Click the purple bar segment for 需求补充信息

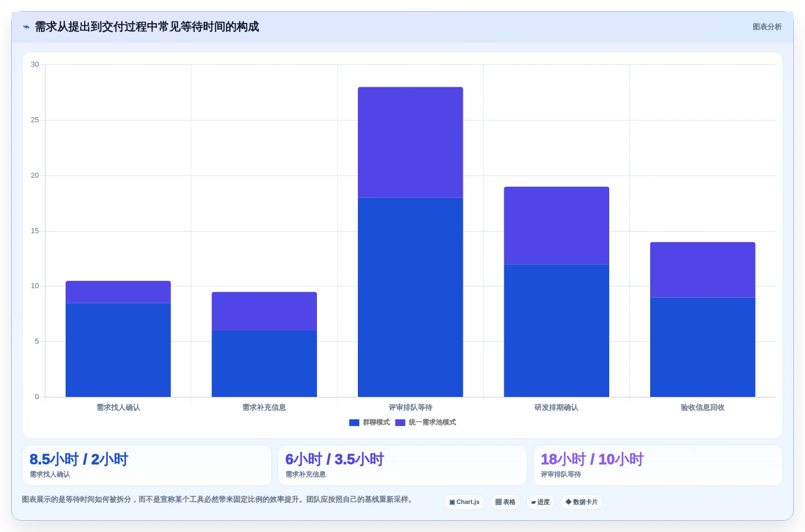click(x=264, y=311)
